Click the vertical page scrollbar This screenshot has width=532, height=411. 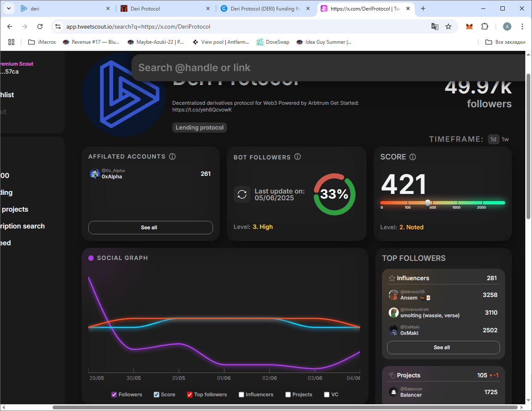click(x=529, y=146)
